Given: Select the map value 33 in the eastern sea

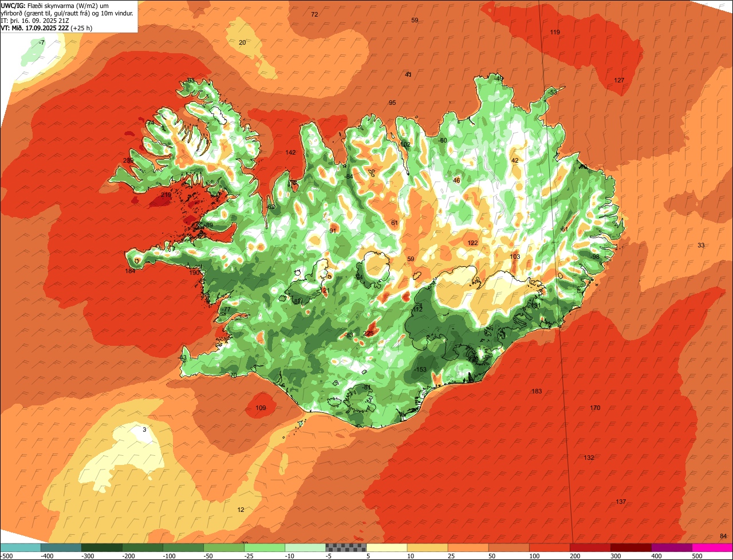Looking at the screenshot, I should [x=701, y=245].
